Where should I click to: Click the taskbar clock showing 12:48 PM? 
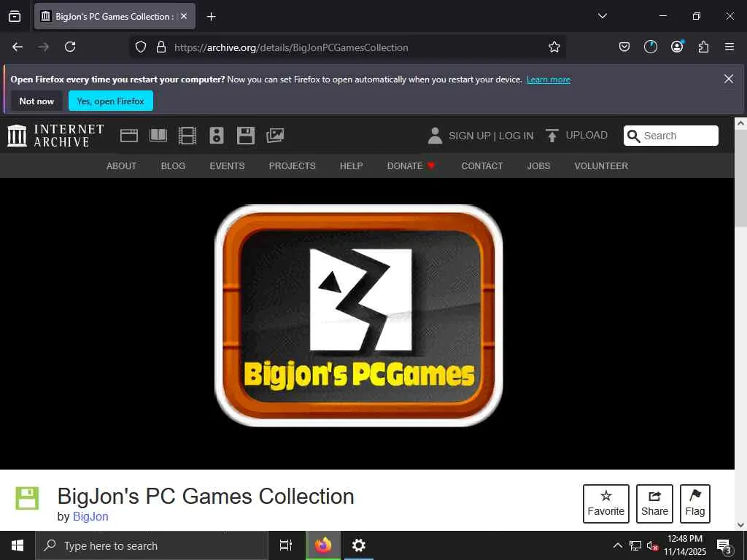pyautogui.click(x=684, y=545)
